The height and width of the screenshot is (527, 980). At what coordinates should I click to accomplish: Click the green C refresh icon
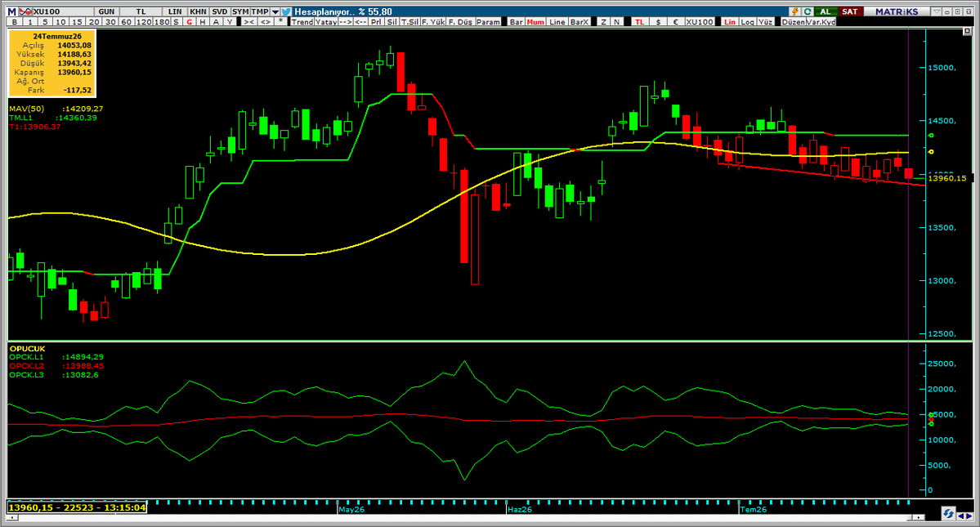pyautogui.click(x=808, y=11)
